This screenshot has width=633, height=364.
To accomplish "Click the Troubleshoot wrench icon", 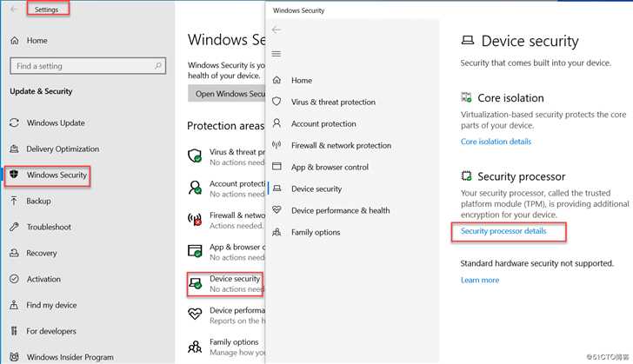I will point(14,227).
